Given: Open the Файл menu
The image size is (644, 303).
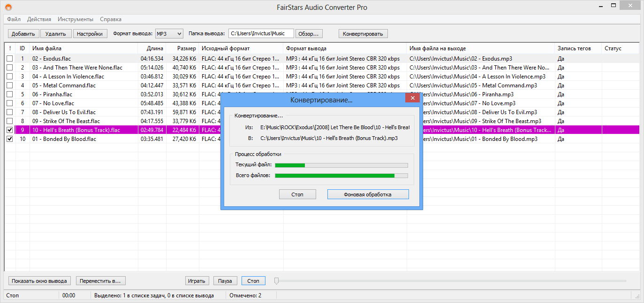Looking at the screenshot, I should coord(14,19).
